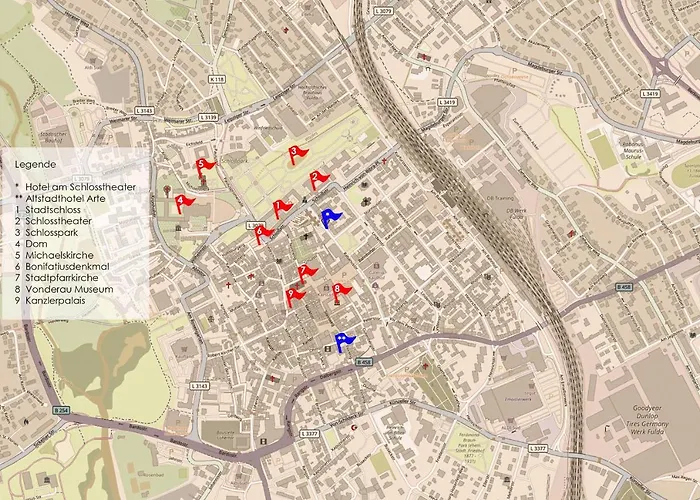Viewport: 700px width, 500px height.
Task: Click red flag number 1 Stadtschloss
Action: click(282, 208)
